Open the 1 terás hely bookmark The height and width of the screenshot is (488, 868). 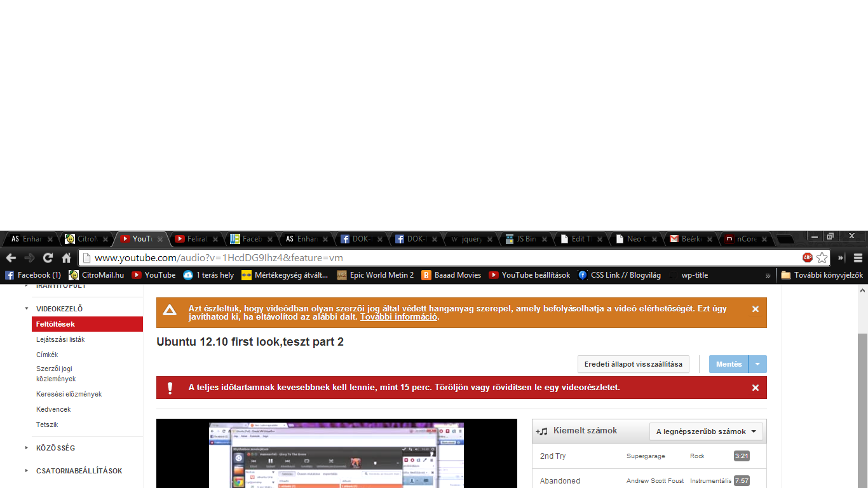click(208, 275)
